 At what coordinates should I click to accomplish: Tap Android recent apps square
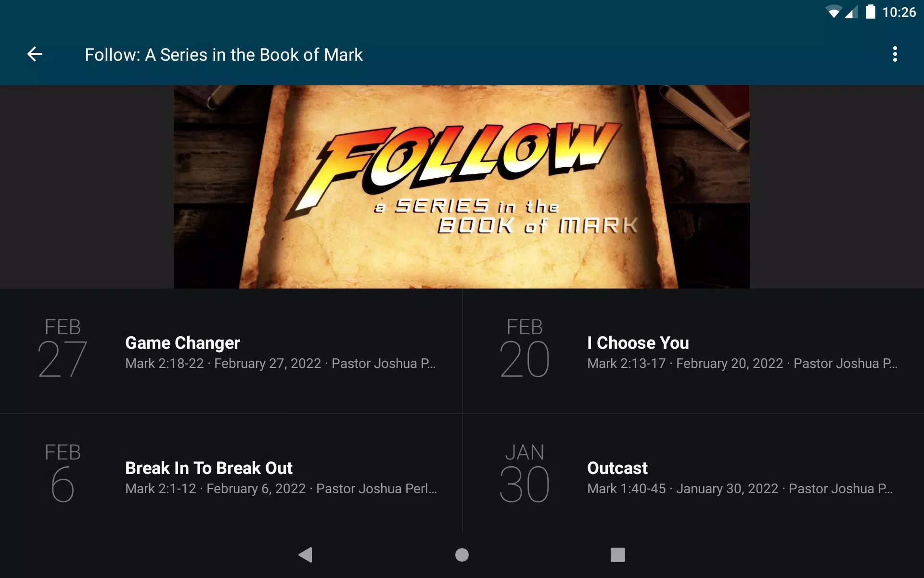coord(618,555)
